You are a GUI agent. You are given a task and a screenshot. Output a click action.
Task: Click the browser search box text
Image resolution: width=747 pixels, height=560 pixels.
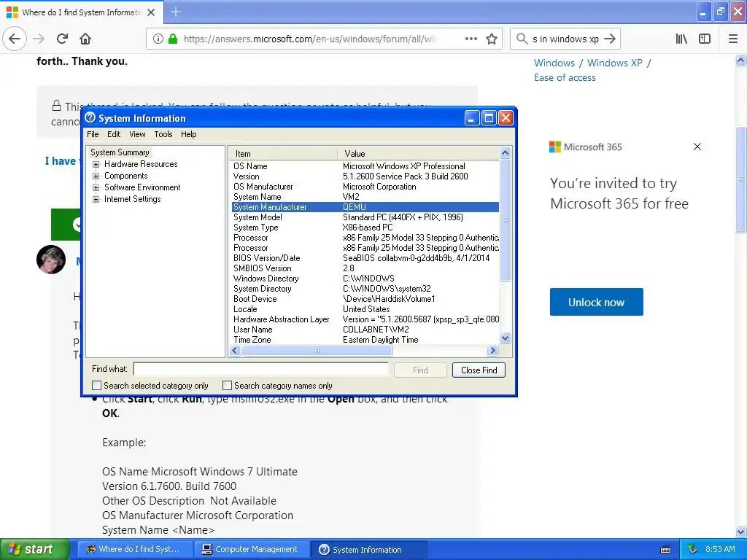tap(565, 39)
